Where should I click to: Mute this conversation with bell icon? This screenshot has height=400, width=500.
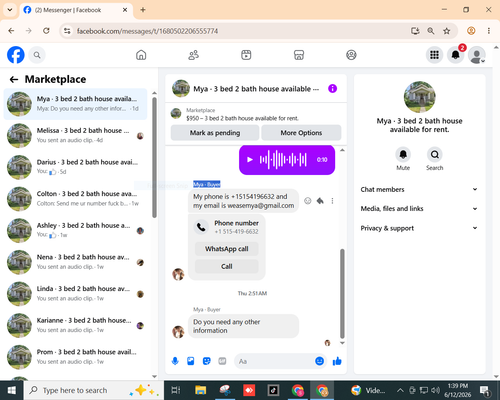403,154
